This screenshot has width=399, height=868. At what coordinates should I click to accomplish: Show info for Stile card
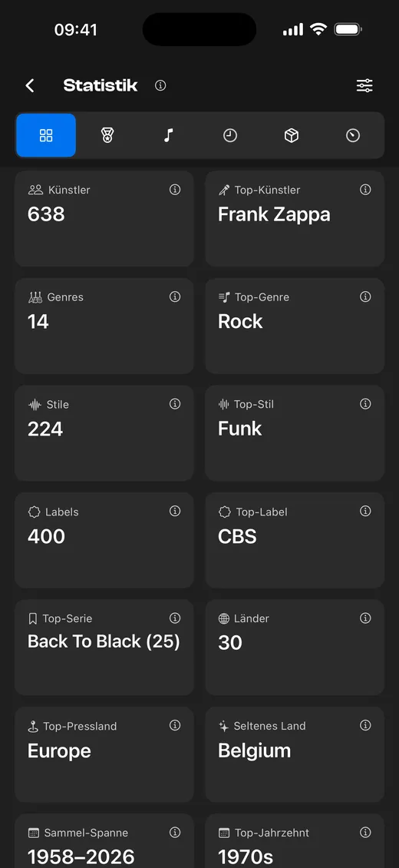click(x=175, y=404)
